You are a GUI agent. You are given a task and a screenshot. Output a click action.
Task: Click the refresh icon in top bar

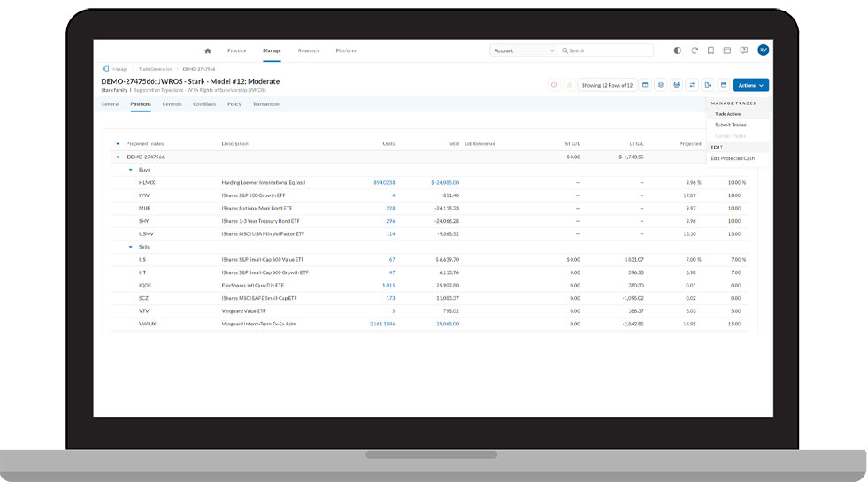click(x=695, y=50)
